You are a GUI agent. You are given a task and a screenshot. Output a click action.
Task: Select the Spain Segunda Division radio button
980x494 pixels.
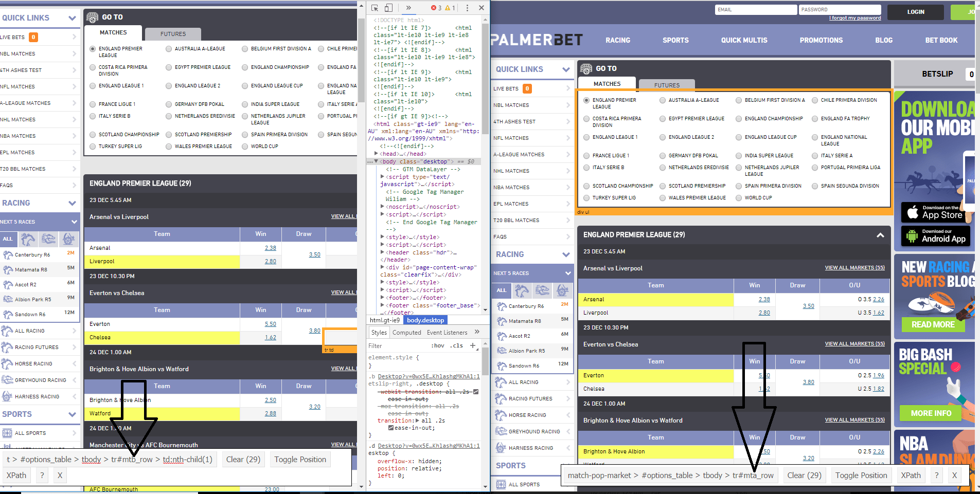(x=815, y=186)
